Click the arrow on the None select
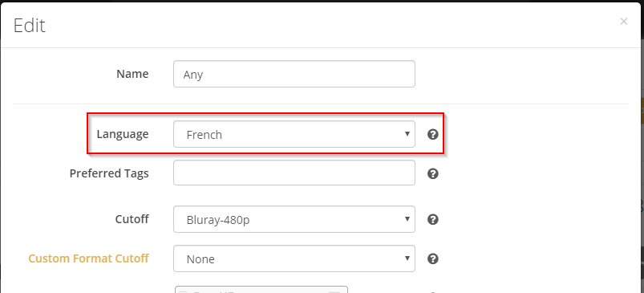This screenshot has height=293, width=644. click(x=407, y=258)
